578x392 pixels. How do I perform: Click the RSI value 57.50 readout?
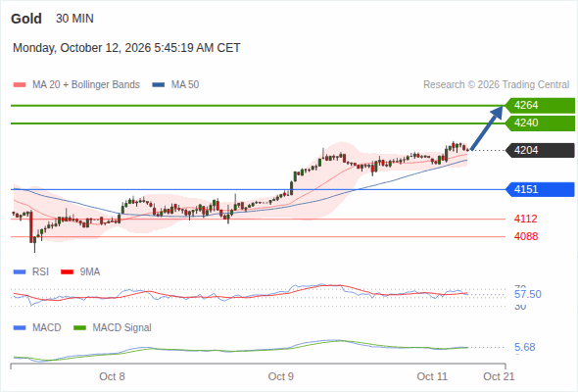(528, 294)
